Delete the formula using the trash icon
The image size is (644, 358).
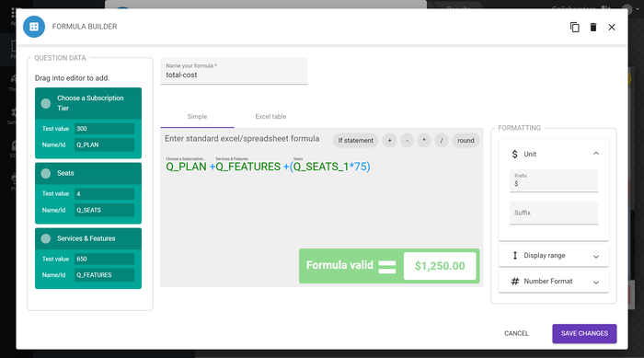pos(593,27)
